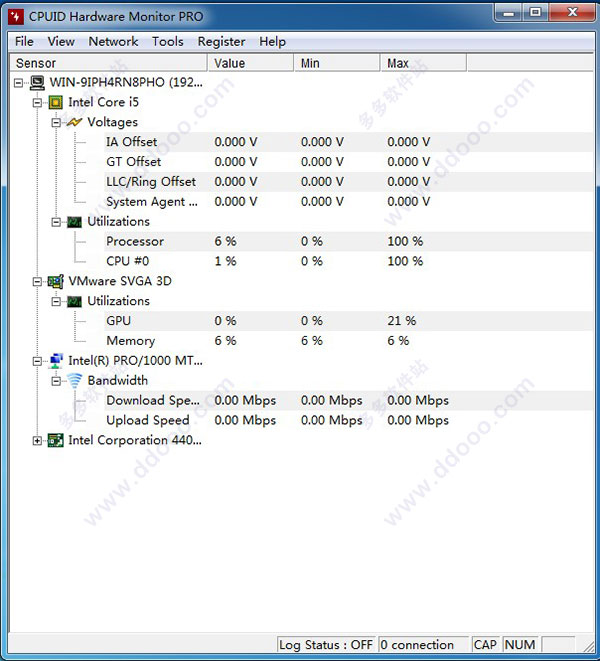
Task: Click the Processor max value 100 %
Action: tap(405, 242)
